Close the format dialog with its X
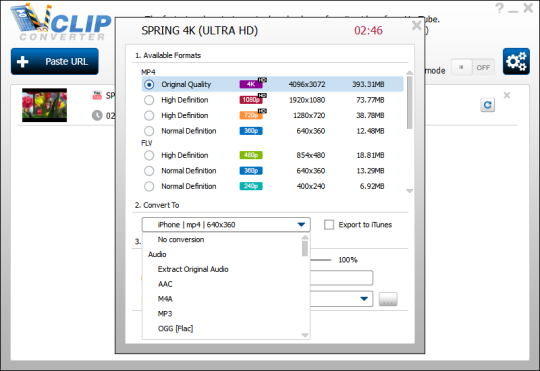The height and width of the screenshot is (371, 540). (x=416, y=25)
